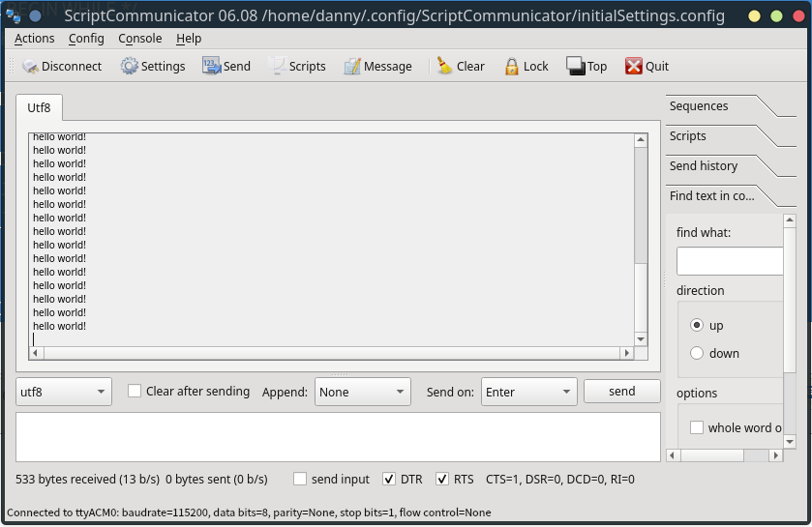Image resolution: width=812 pixels, height=527 pixels.
Task: Click the Connected to ttyACM0 status line
Action: (x=249, y=512)
